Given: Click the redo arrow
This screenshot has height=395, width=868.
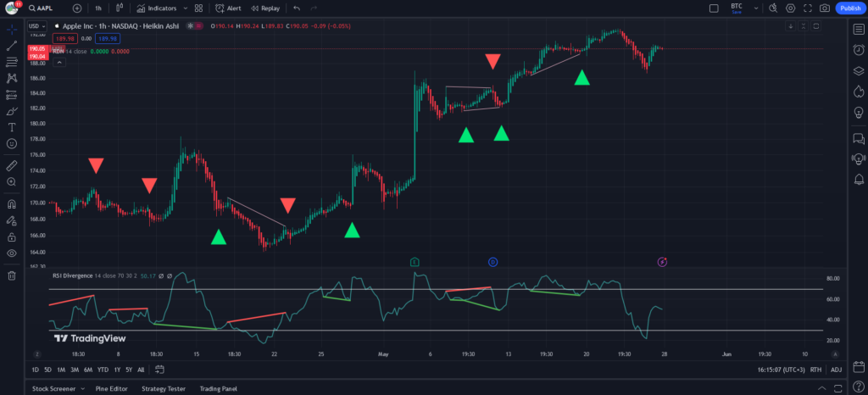Looking at the screenshot, I should (314, 8).
